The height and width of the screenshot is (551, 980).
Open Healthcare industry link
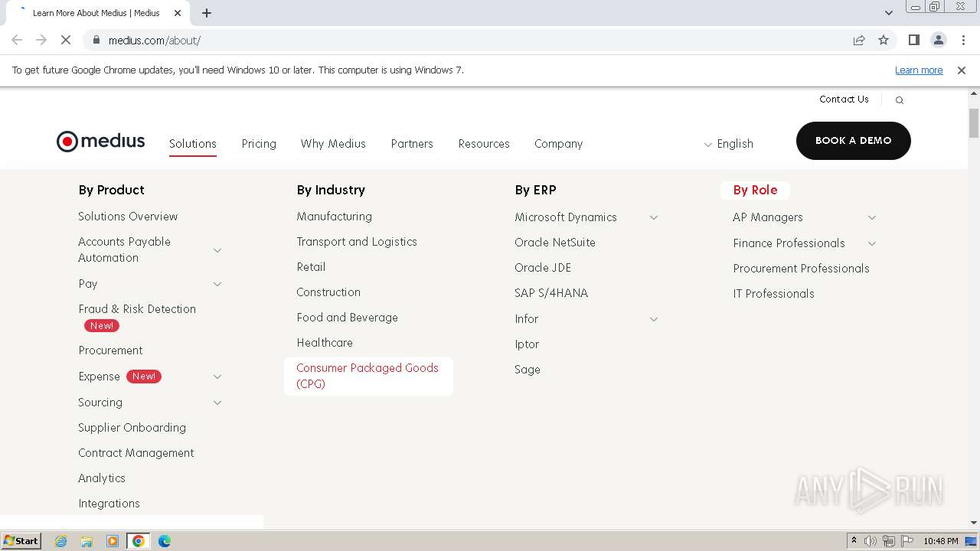pos(325,343)
